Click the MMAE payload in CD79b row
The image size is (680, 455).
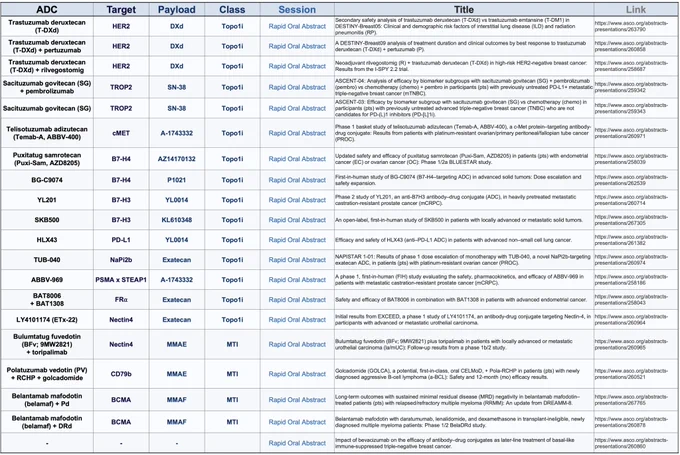pos(177,374)
